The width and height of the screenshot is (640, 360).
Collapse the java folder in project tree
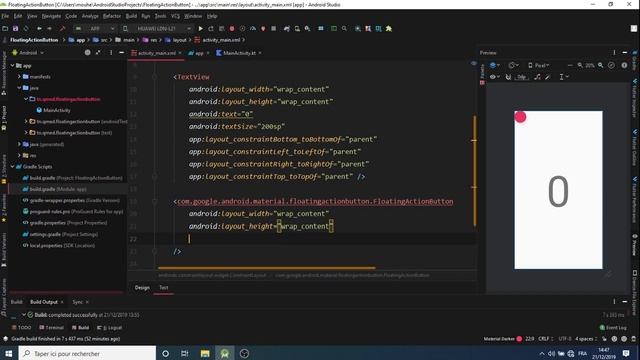coord(19,88)
